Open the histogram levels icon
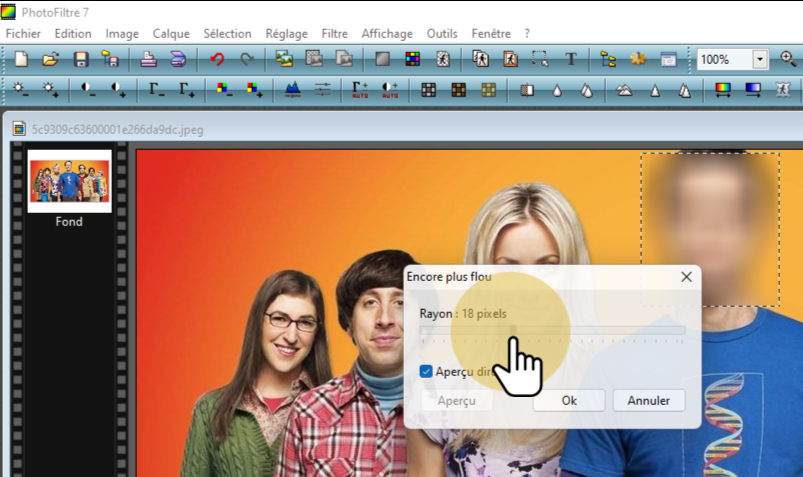 pos(292,90)
